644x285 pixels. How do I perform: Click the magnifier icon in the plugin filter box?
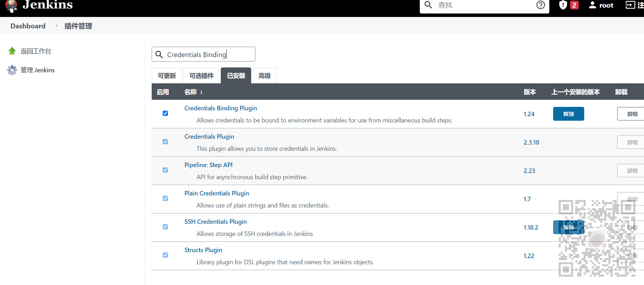159,54
